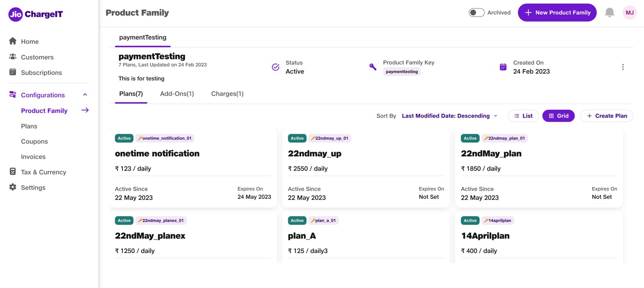Click the 14aprilplan key tag

(497, 220)
